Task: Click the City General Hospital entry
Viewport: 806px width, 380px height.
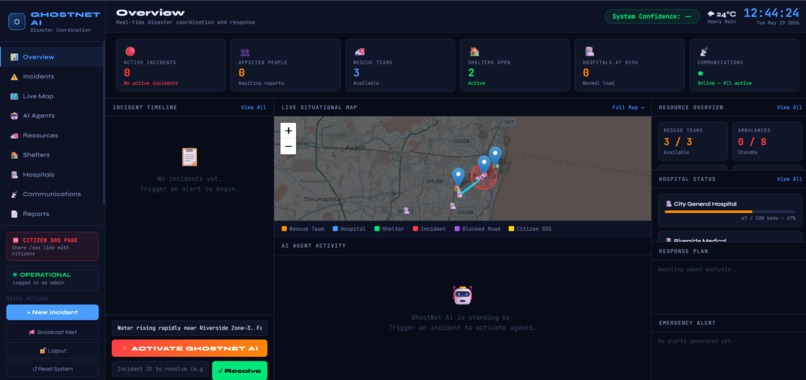Action: pos(730,210)
